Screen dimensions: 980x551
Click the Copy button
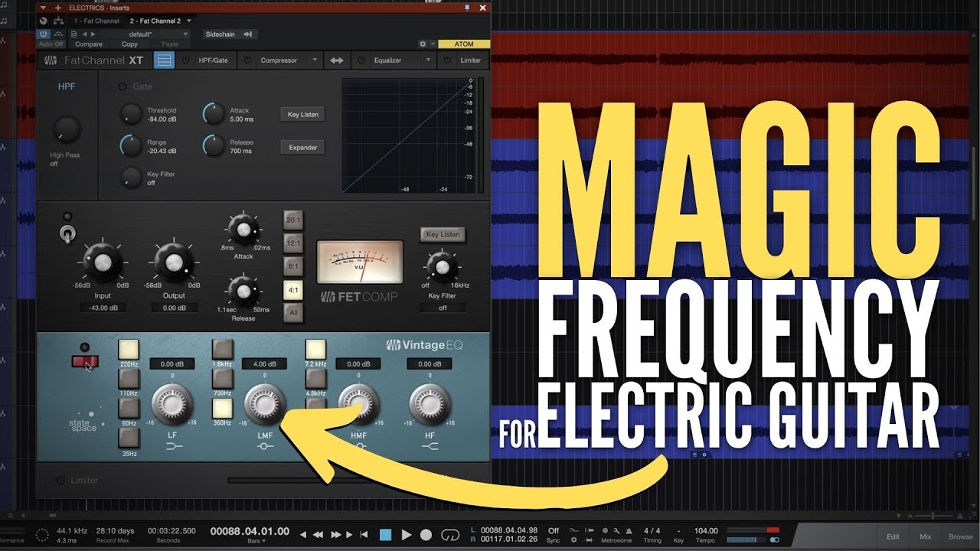point(130,44)
